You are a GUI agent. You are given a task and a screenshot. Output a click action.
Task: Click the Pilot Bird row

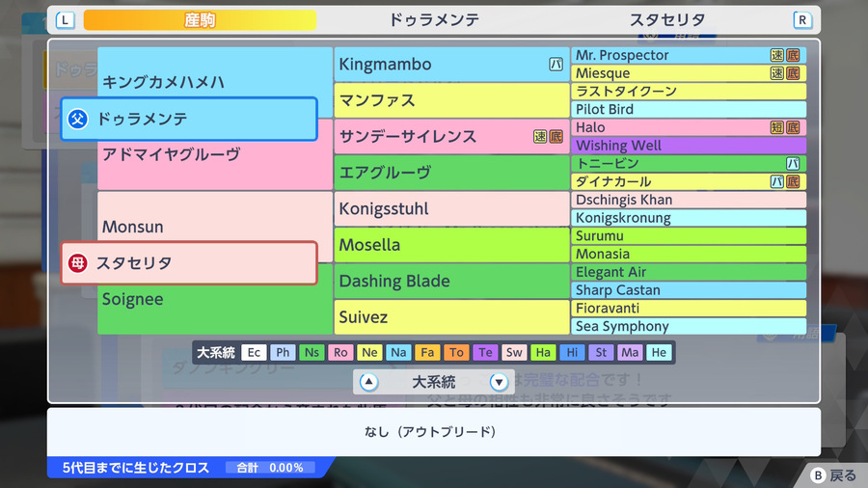tap(688, 110)
